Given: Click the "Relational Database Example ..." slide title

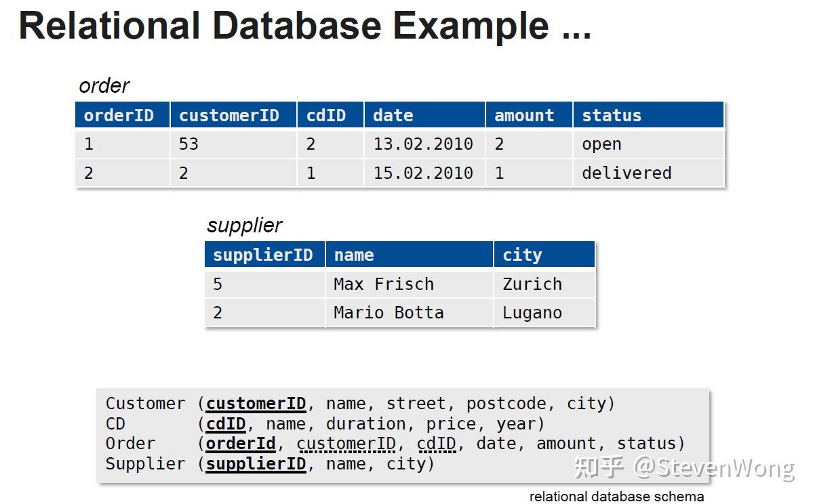Looking at the screenshot, I should click(304, 26).
